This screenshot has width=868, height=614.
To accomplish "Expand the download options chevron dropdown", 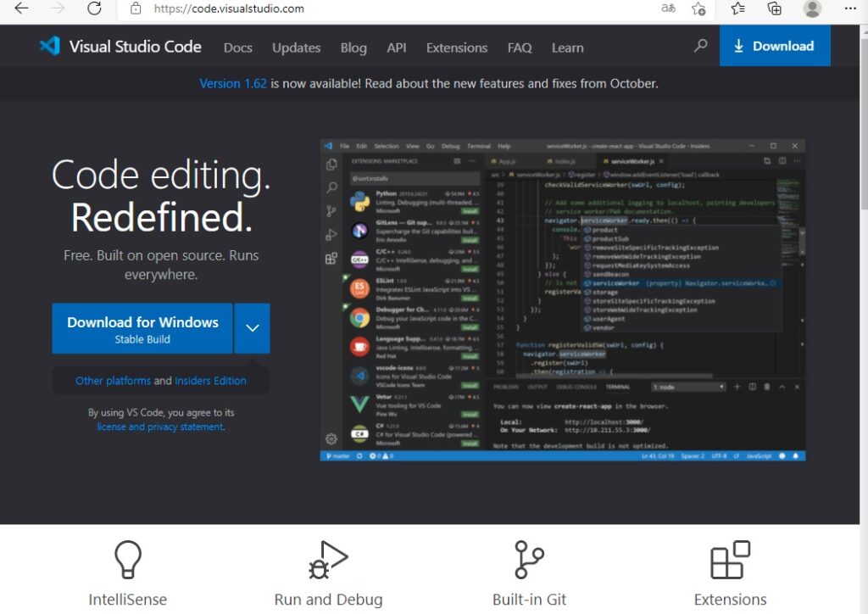I will 253,328.
